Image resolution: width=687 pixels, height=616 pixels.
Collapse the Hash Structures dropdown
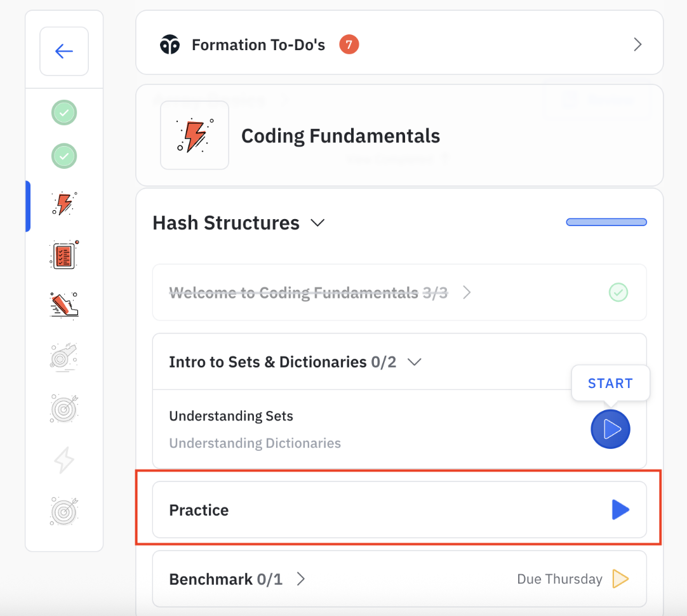pyautogui.click(x=317, y=223)
